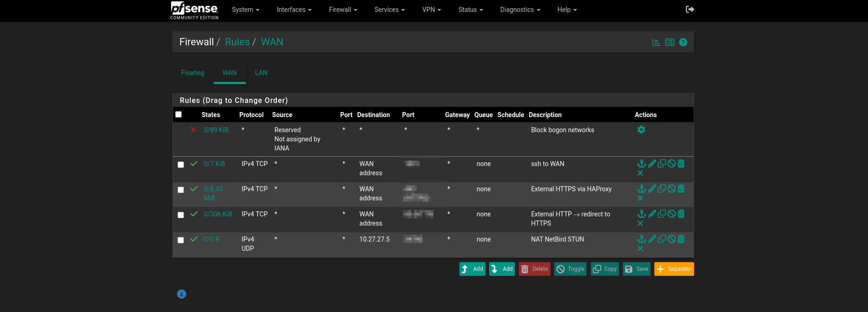
Task: Click anchor icon on NAT NetBird STUN rule
Action: point(642,239)
